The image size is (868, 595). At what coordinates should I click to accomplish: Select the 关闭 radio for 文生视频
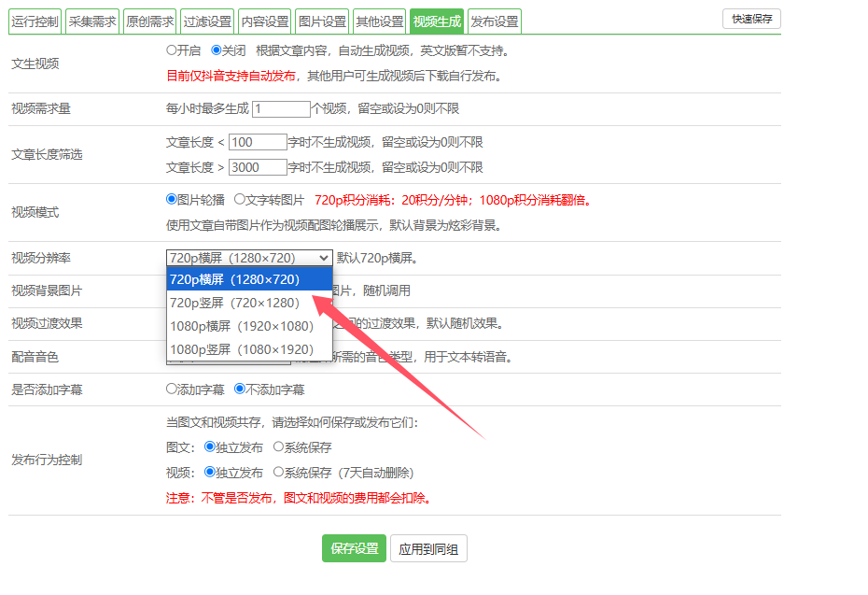[217, 50]
